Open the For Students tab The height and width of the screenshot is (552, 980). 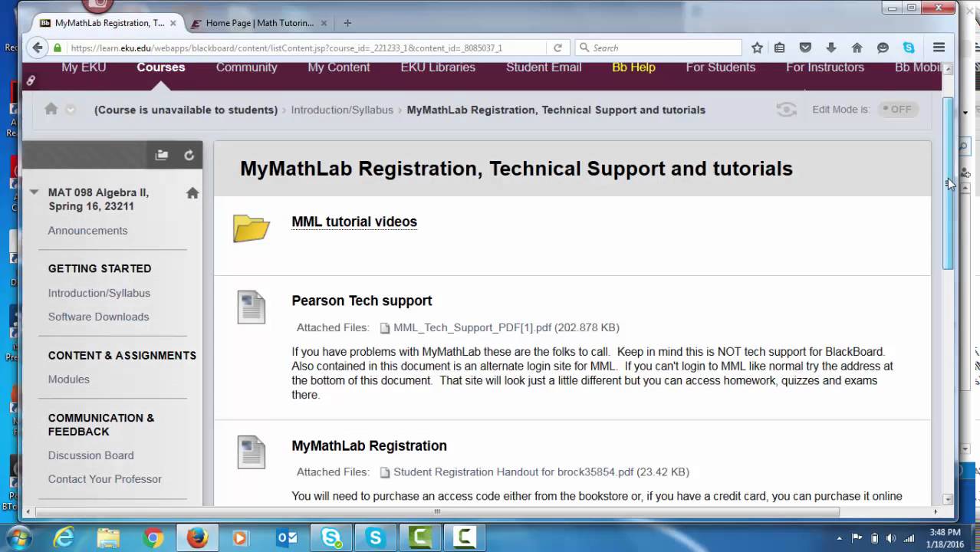[x=721, y=67]
